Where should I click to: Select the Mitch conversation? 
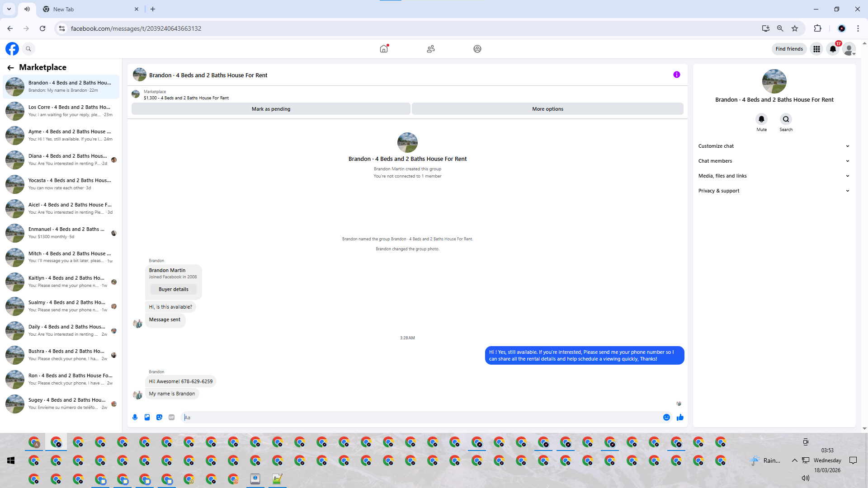pos(61,257)
